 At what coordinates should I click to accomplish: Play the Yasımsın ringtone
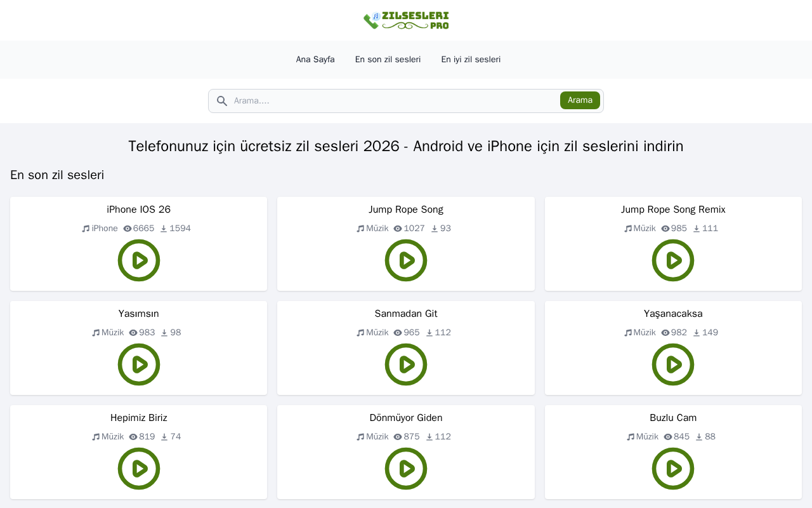[x=139, y=364]
